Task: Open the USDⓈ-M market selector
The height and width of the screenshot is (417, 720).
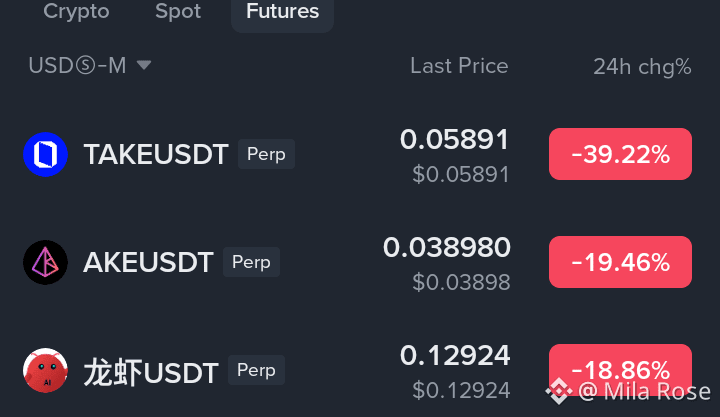Action: click(90, 65)
